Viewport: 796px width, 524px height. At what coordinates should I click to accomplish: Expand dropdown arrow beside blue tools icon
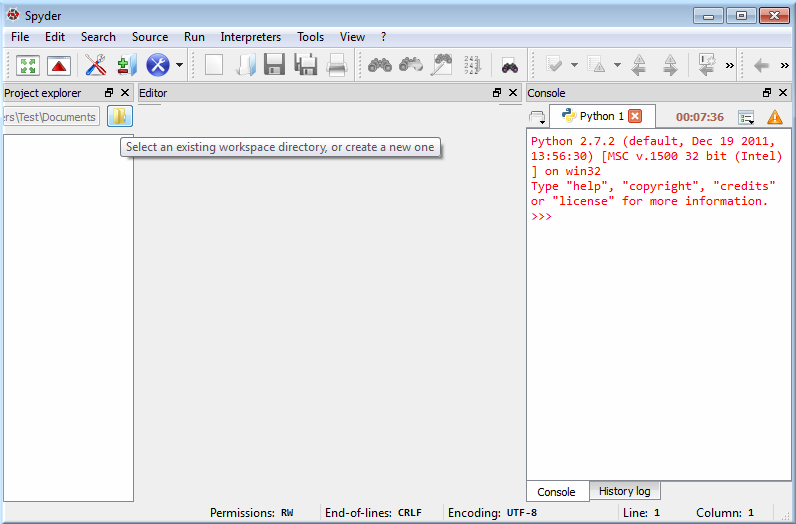point(179,65)
